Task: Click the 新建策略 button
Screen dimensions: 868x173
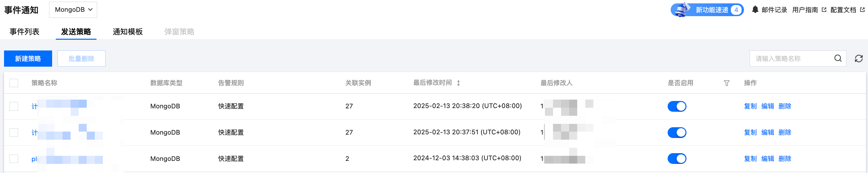Action: [x=28, y=59]
